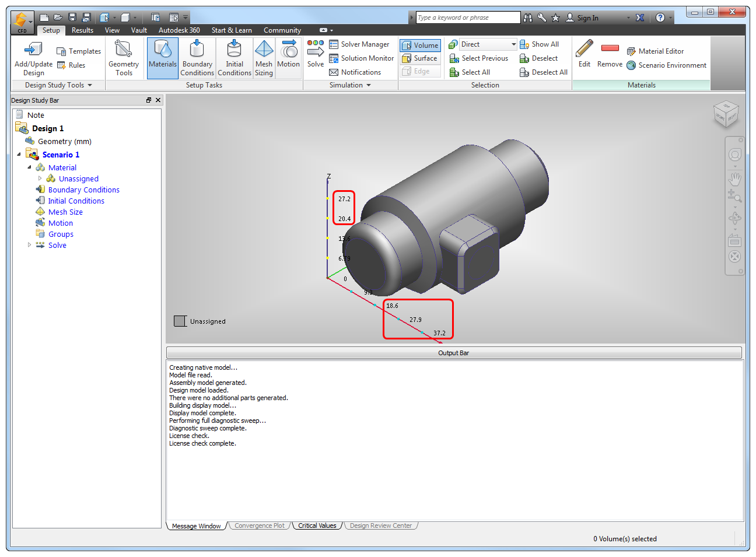Open Geometry Tools
Screen dimensions: 756x557
pyautogui.click(x=124, y=58)
